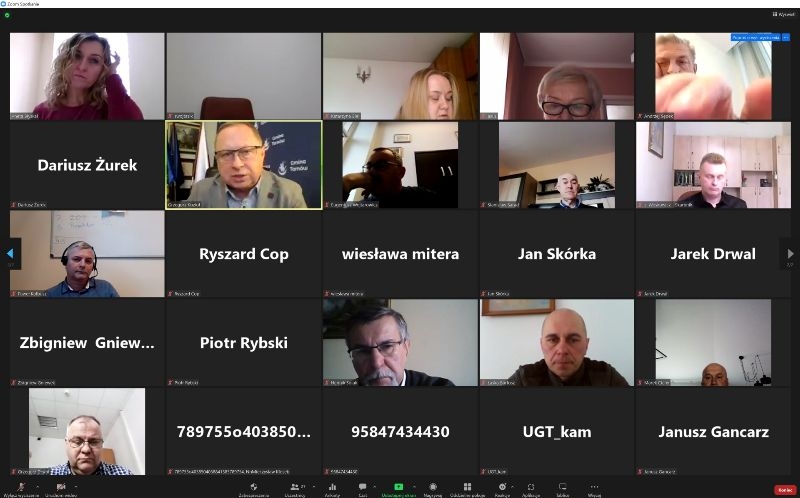Expand video options caret beside camera
Screen dimensions: 800x498
tap(77, 487)
